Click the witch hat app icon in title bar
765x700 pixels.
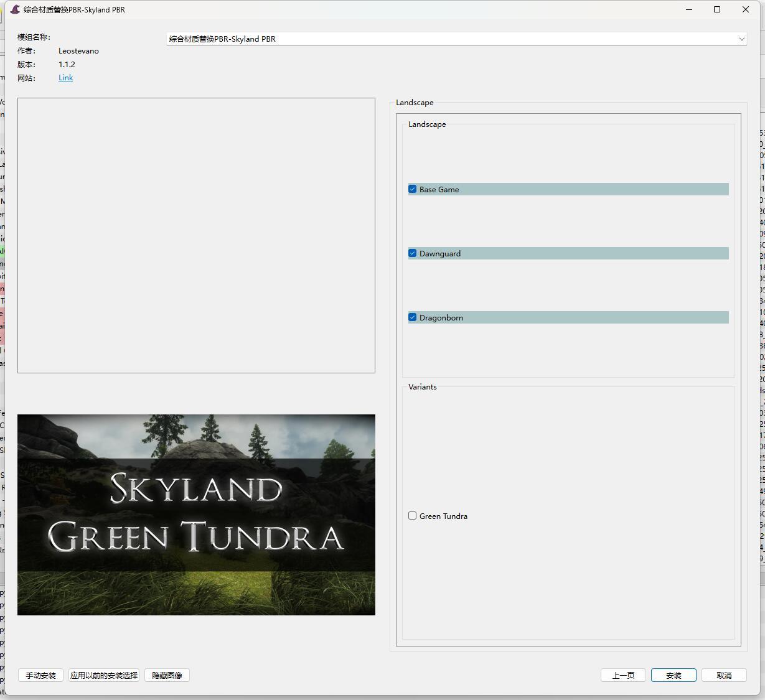[x=15, y=9]
